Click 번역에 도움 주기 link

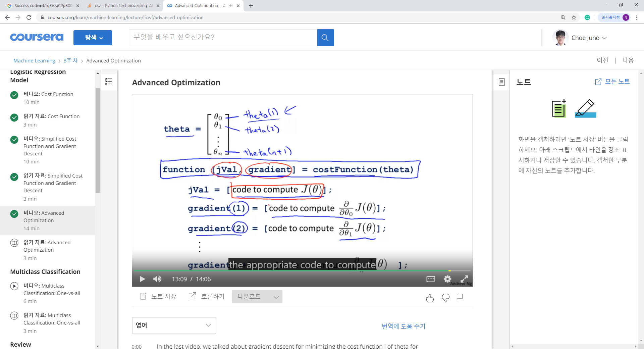404,326
